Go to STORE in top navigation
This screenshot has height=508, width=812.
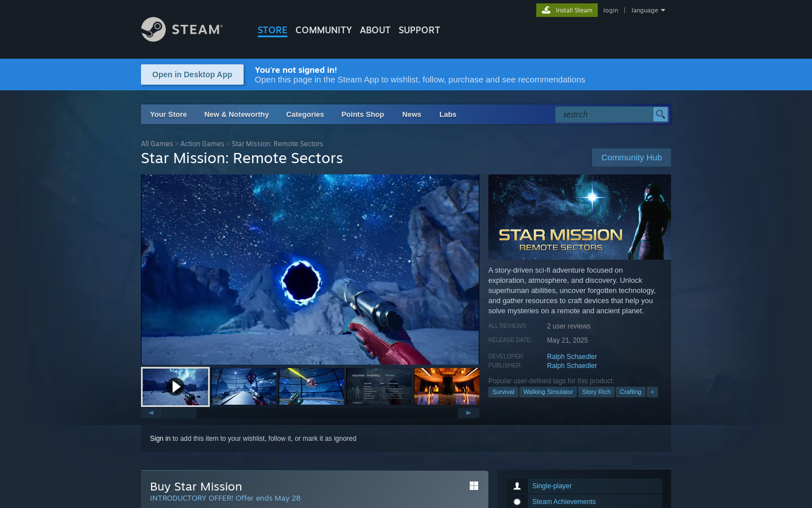pyautogui.click(x=272, y=30)
